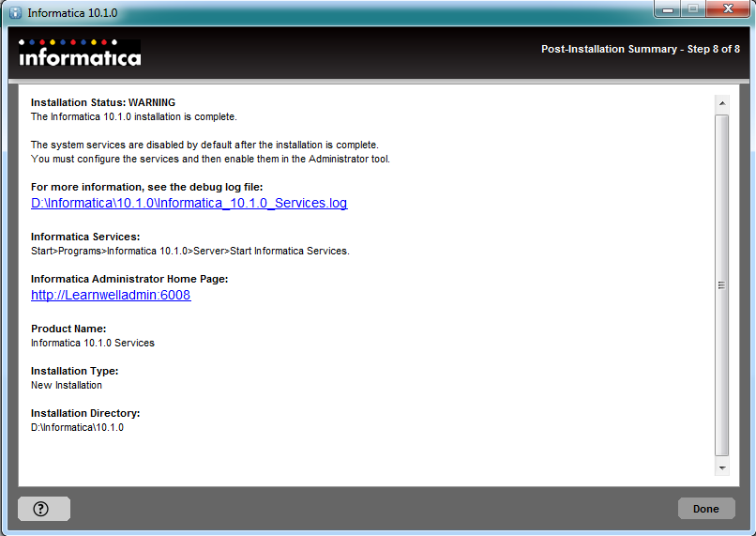Click the scrollbar up arrow
756x536 pixels.
(x=722, y=103)
